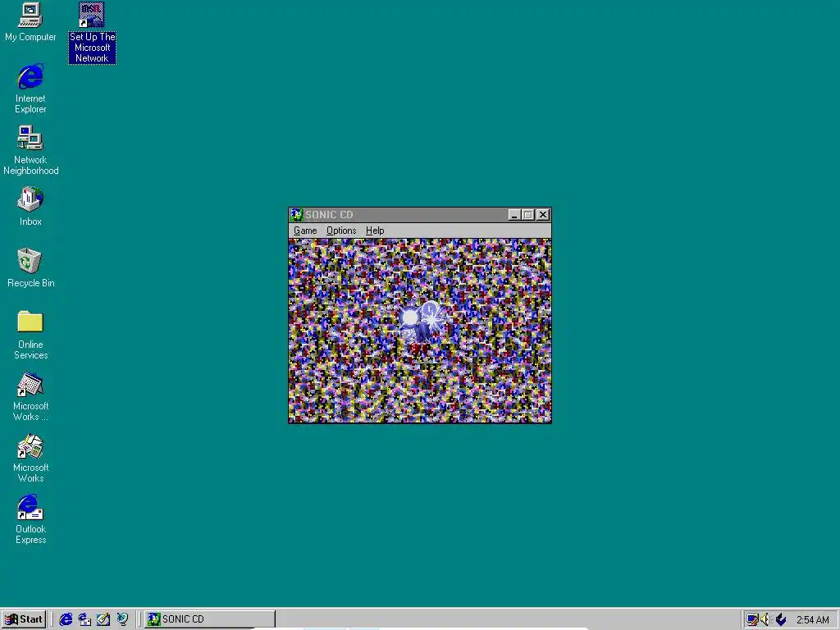Open the Game menu in SONIC CD

click(x=305, y=231)
